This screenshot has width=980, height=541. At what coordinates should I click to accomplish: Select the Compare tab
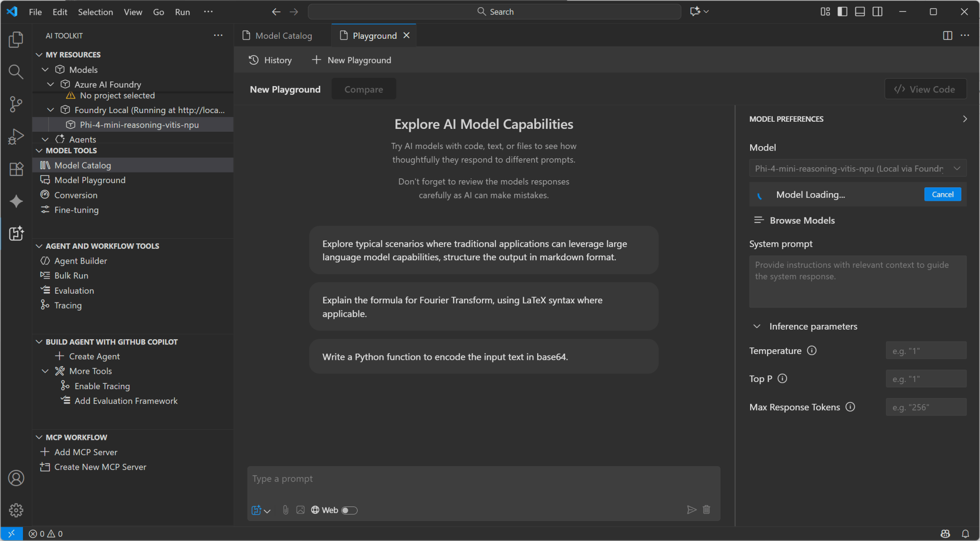point(364,89)
